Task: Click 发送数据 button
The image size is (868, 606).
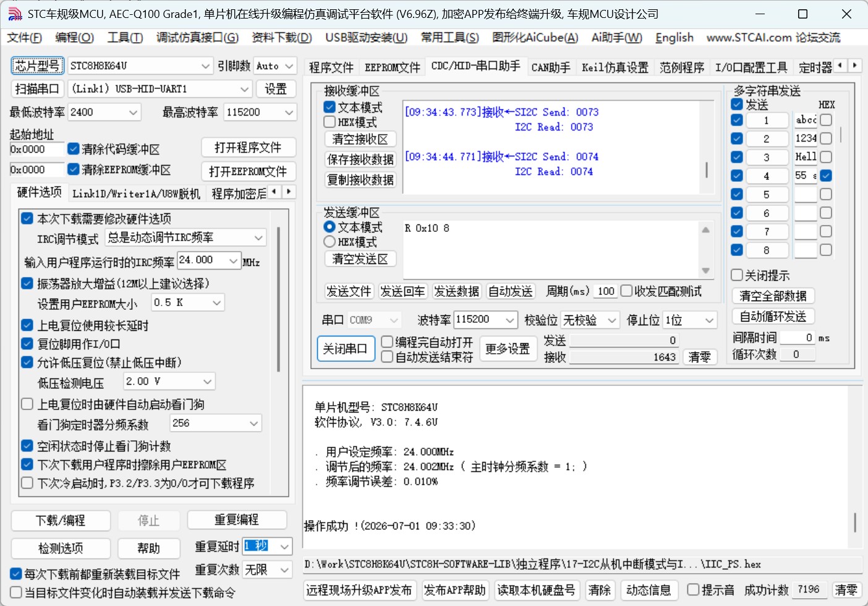Action: click(456, 291)
